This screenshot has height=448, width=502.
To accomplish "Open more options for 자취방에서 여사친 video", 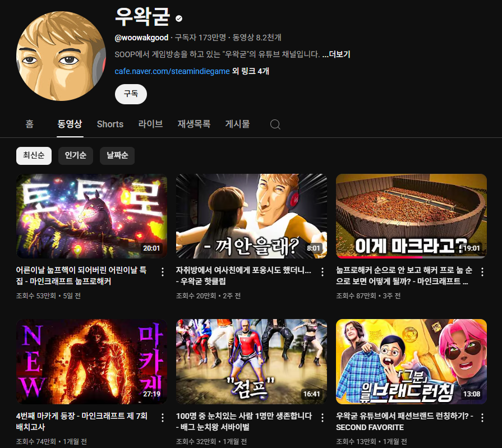I will pyautogui.click(x=323, y=272).
